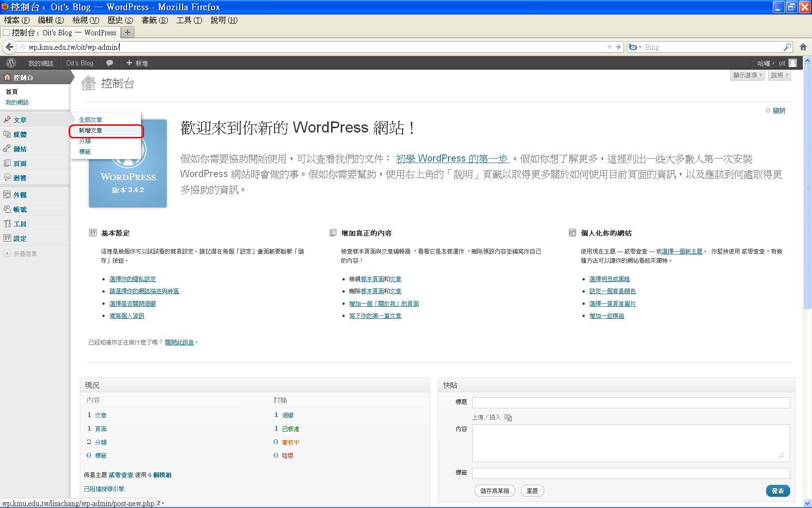This screenshot has width=812, height=508.
Task: Click 審核中 in discussion counts
Action: coord(290,442)
